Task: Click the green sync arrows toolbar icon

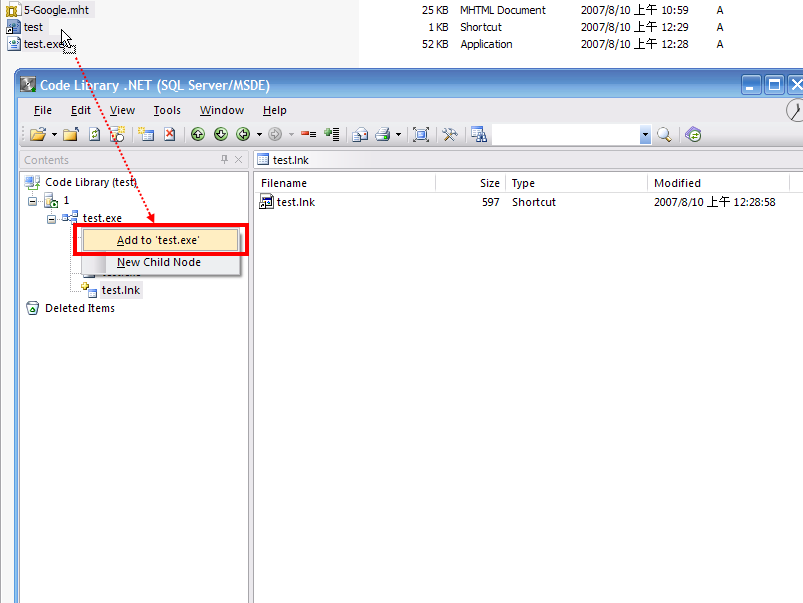Action: coord(693,134)
